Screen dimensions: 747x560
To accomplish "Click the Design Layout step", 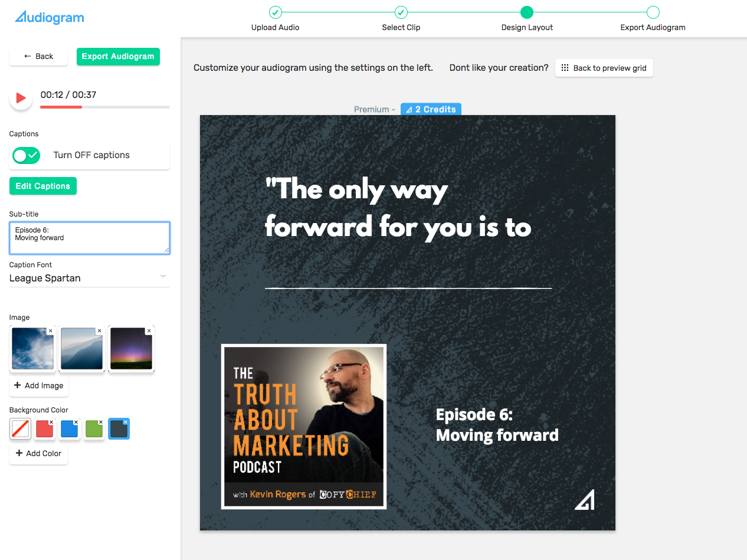I will (x=527, y=18).
